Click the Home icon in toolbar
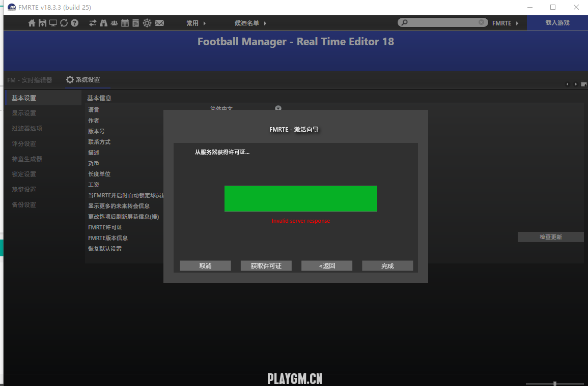588x386 pixels. [32, 23]
